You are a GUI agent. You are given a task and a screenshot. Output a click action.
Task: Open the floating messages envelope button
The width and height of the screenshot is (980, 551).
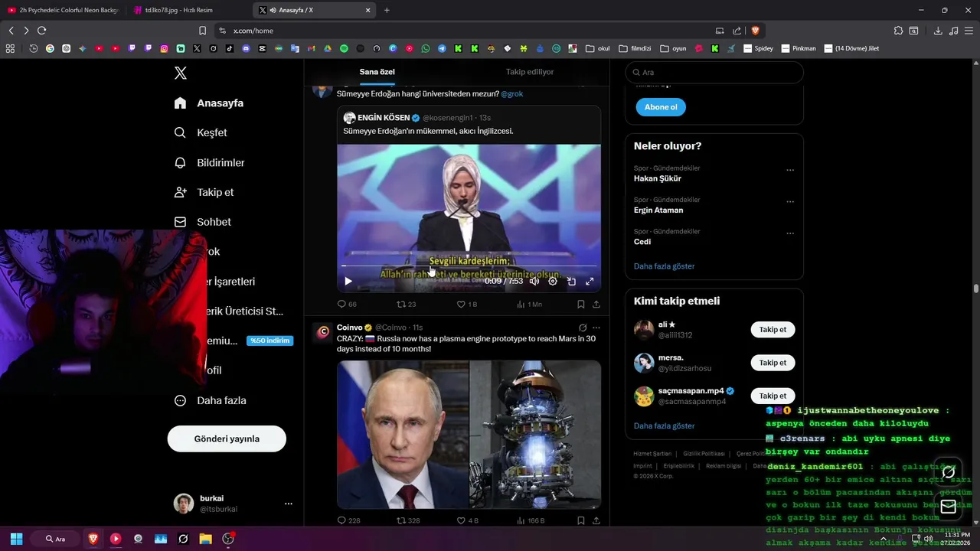pos(948,507)
